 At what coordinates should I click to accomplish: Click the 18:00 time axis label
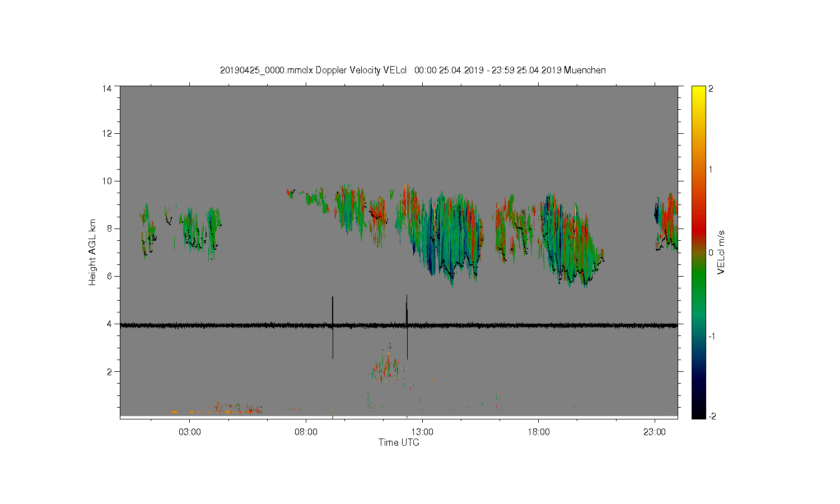539,432
